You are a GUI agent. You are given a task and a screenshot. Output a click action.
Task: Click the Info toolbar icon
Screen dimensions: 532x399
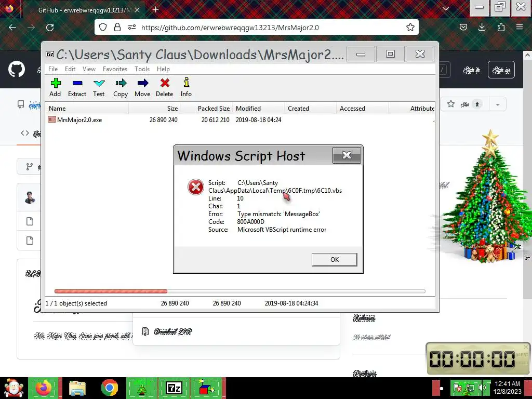[x=186, y=87]
